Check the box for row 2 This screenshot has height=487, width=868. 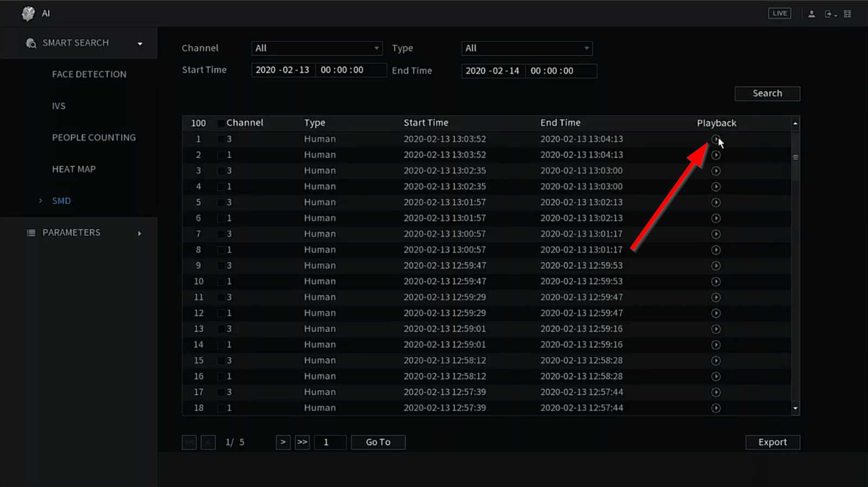(x=221, y=155)
